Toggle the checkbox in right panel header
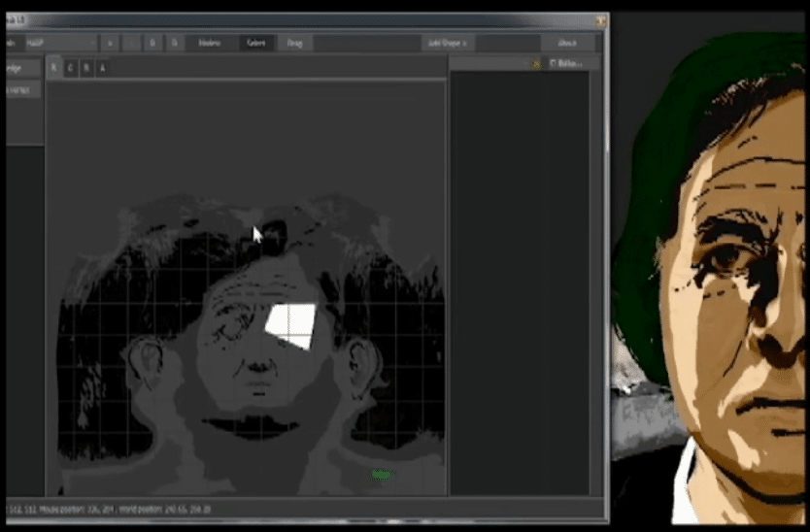 click(553, 63)
